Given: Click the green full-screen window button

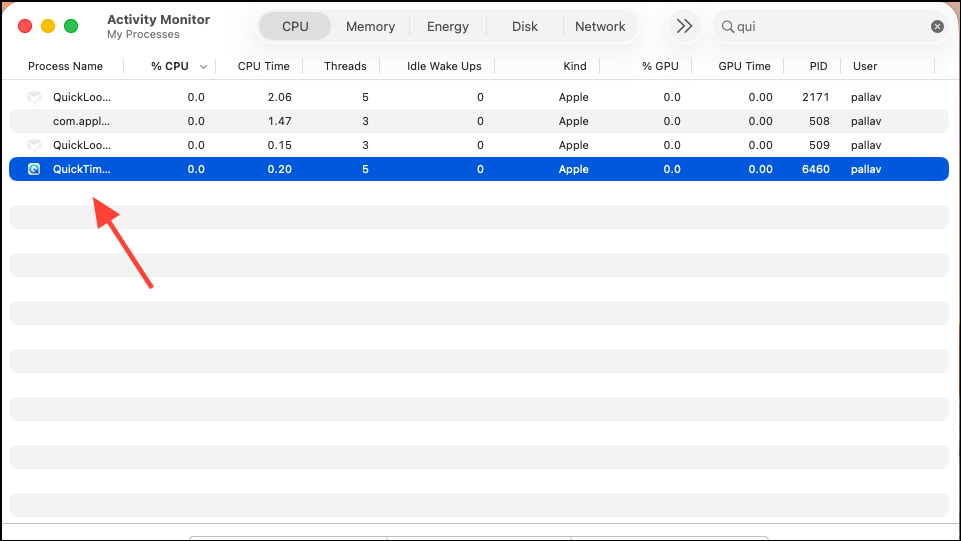Looking at the screenshot, I should (71, 26).
